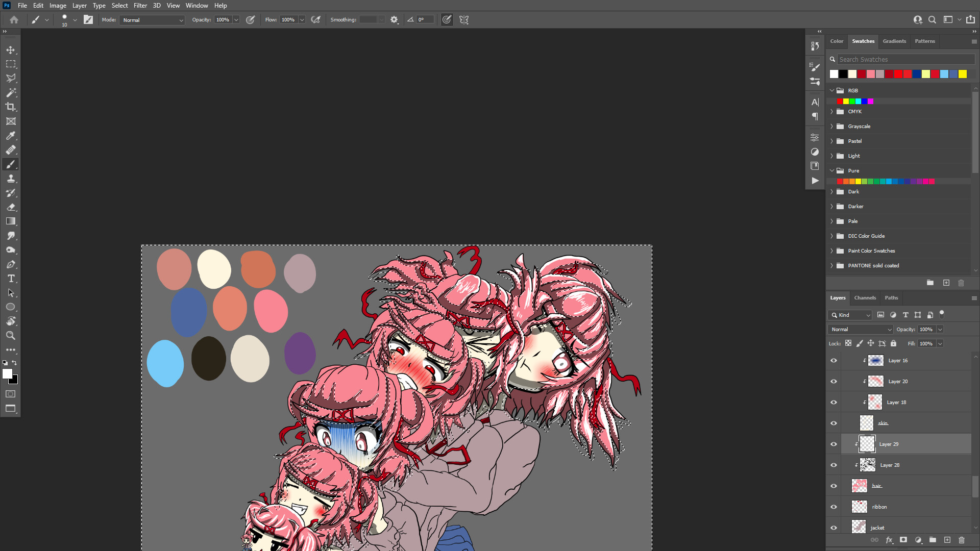Screen dimensions: 980x551
Task: Expand the Pastel swatch folder
Action: [831, 141]
